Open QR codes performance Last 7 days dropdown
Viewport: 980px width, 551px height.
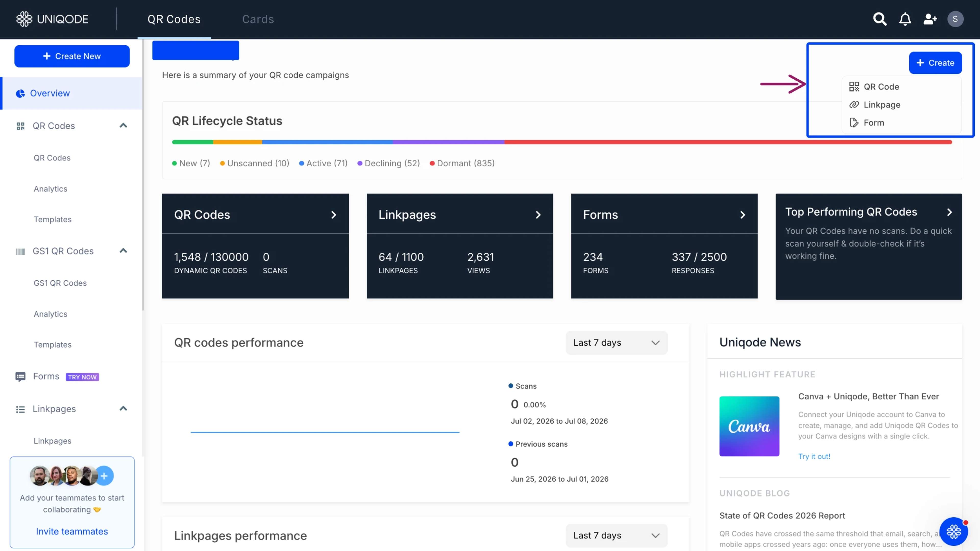[x=616, y=343]
